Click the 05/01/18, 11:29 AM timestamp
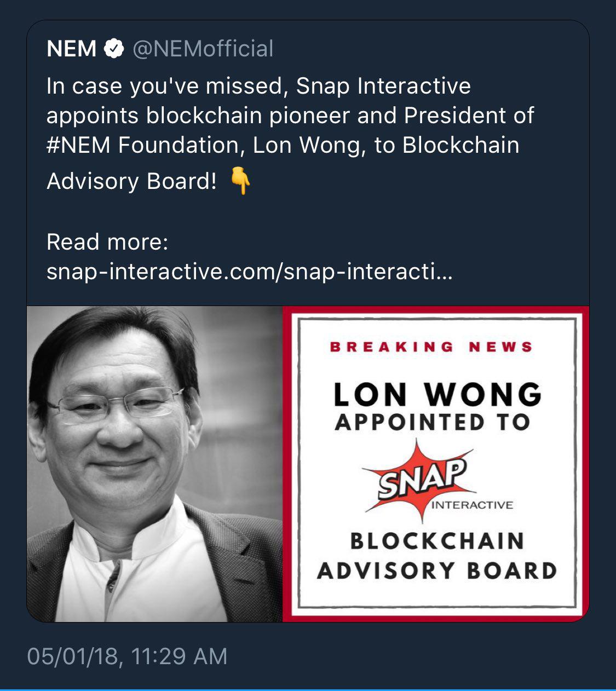Viewport: 616px width, 691px height. tap(127, 656)
